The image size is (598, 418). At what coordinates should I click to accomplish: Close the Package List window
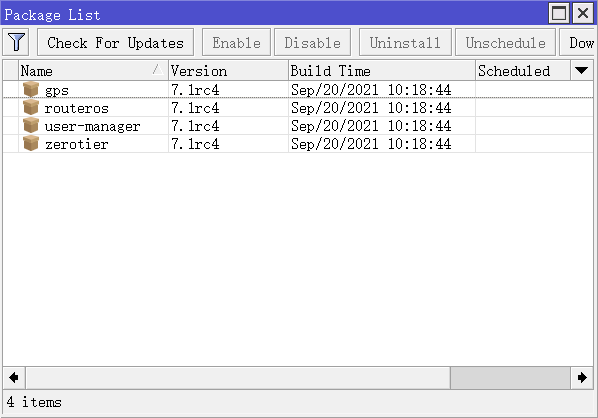[x=583, y=13]
